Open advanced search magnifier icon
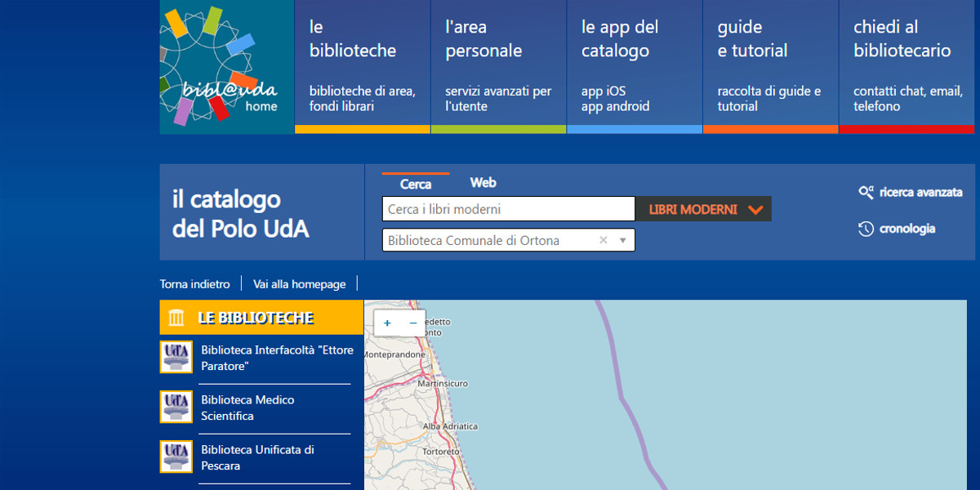 (866, 193)
